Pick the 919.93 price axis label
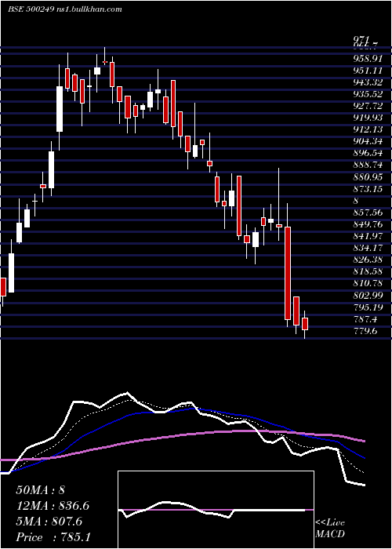Viewport: 392px width, 549px height. coord(368,118)
